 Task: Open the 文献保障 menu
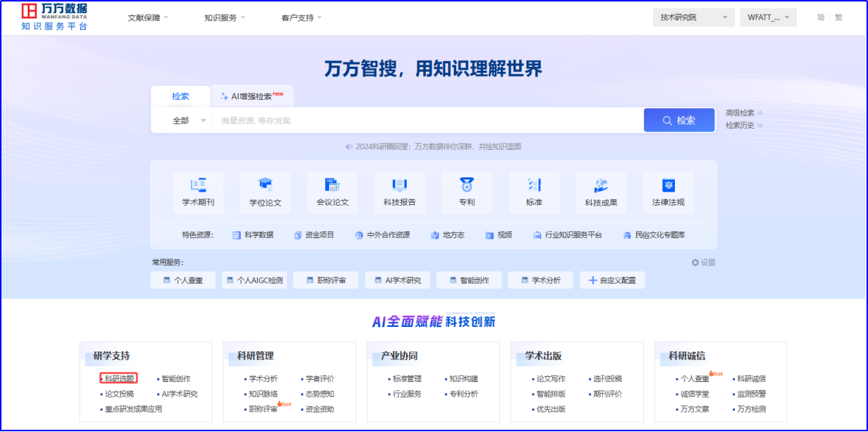click(x=148, y=18)
